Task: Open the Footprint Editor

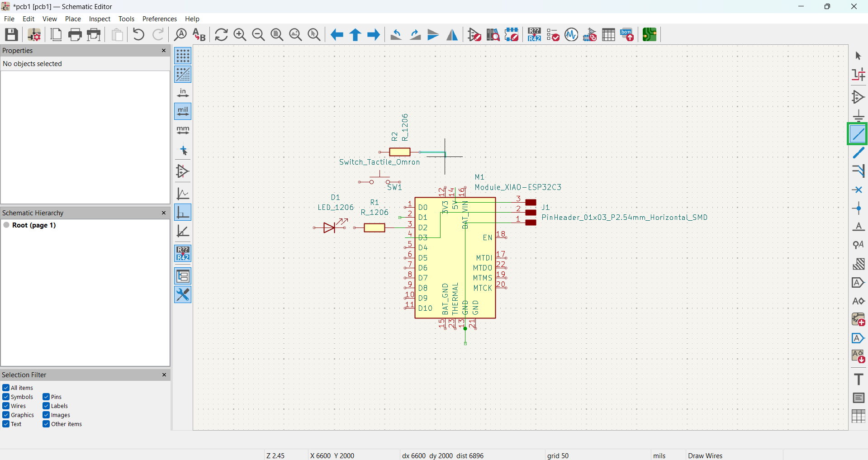Action: point(512,34)
